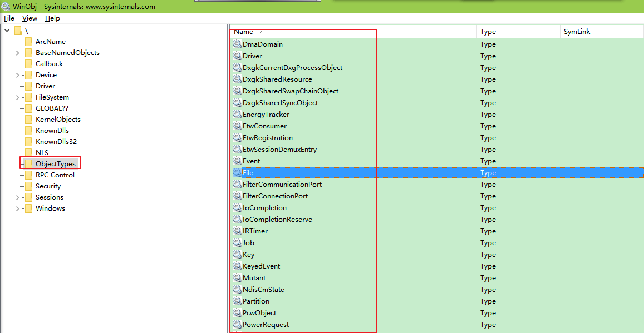
Task: Select the GLOBAL?? tree item
Action: pos(52,108)
